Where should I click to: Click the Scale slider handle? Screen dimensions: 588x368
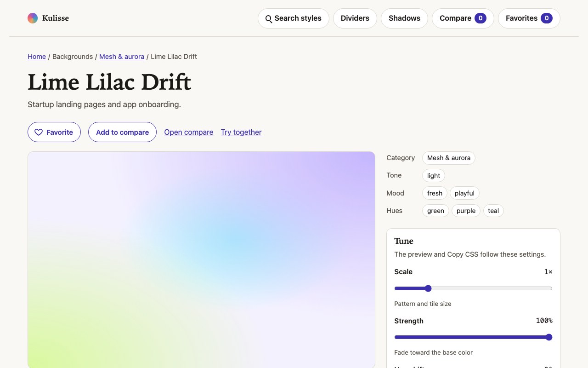coord(428,288)
